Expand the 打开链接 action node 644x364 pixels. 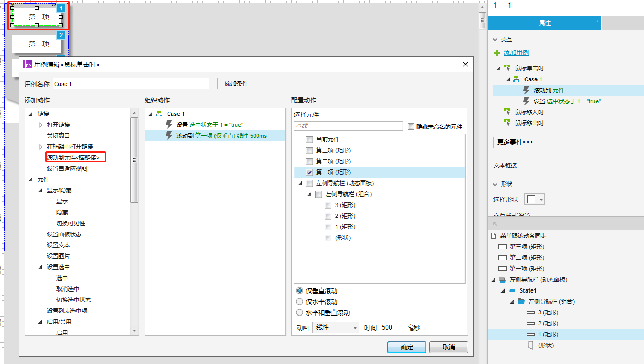(x=41, y=125)
